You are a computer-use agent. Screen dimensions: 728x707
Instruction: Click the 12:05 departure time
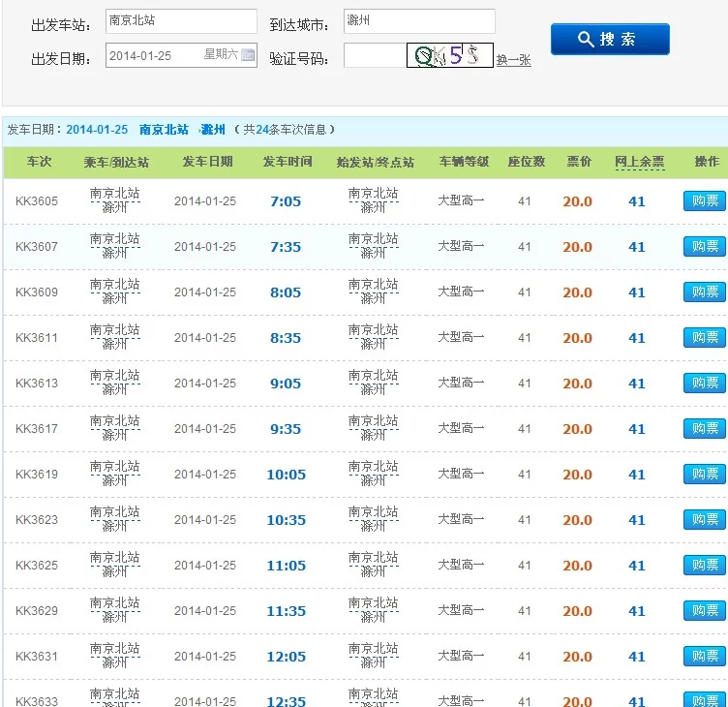point(286,657)
